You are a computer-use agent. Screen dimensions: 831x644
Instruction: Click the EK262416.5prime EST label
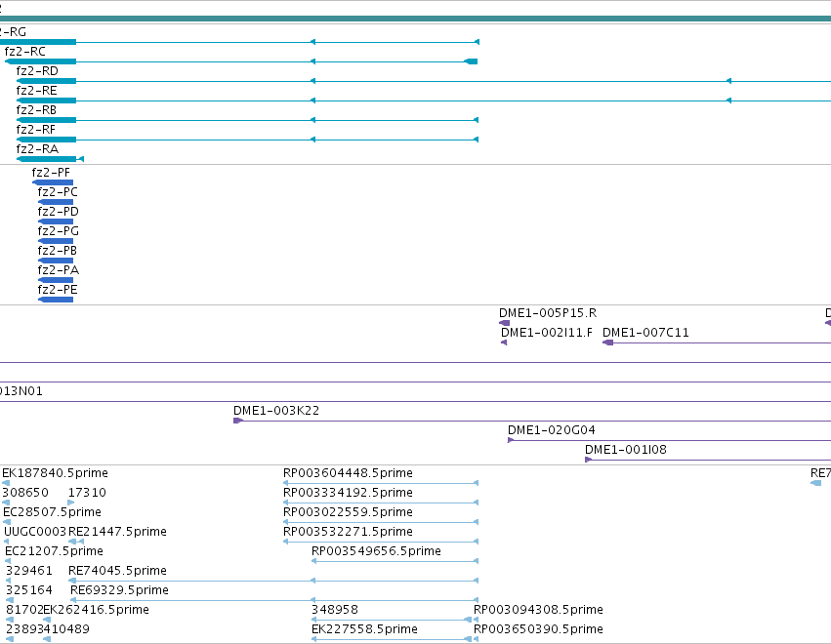click(97, 611)
